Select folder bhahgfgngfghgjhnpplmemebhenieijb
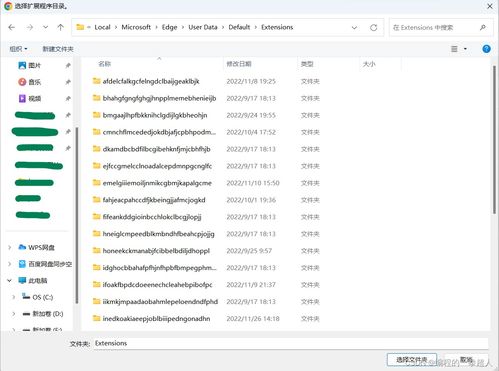Image resolution: width=499 pixels, height=371 pixels. click(x=154, y=98)
